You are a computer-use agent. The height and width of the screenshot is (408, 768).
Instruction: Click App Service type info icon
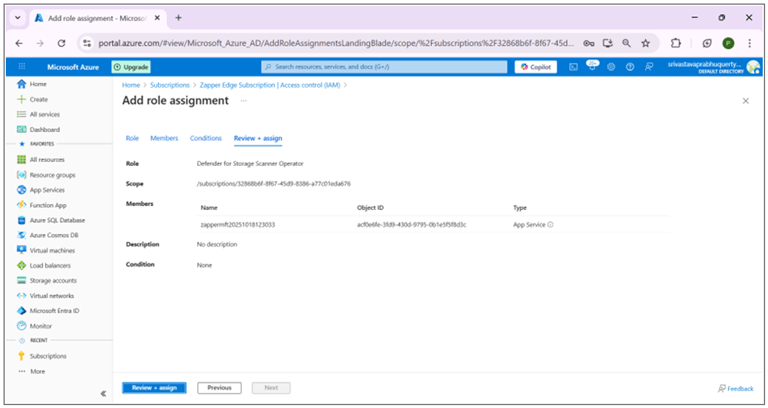tap(550, 225)
